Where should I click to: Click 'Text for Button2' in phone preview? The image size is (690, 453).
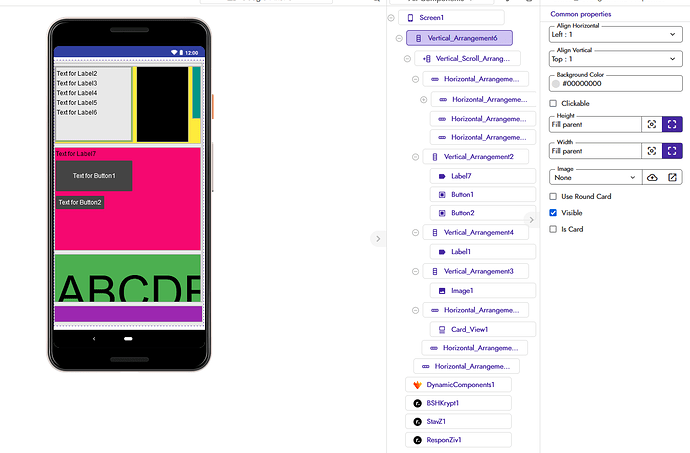(x=79, y=202)
